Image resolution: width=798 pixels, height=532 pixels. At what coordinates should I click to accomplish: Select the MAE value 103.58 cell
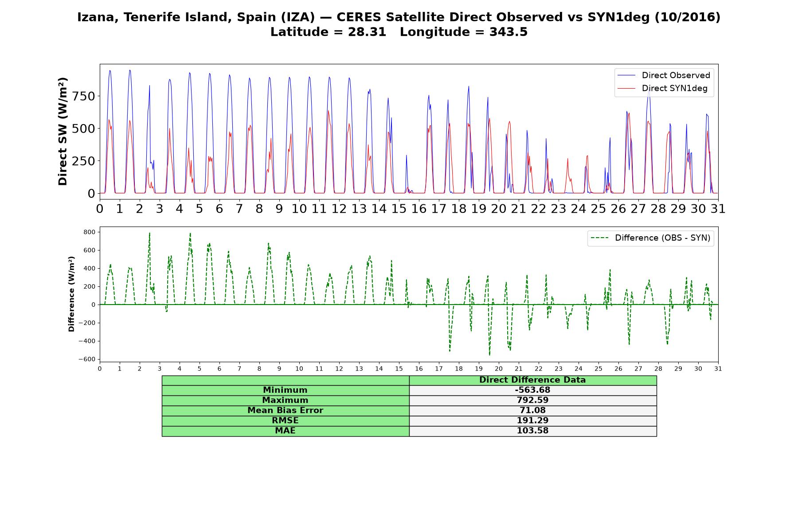pyautogui.click(x=532, y=431)
